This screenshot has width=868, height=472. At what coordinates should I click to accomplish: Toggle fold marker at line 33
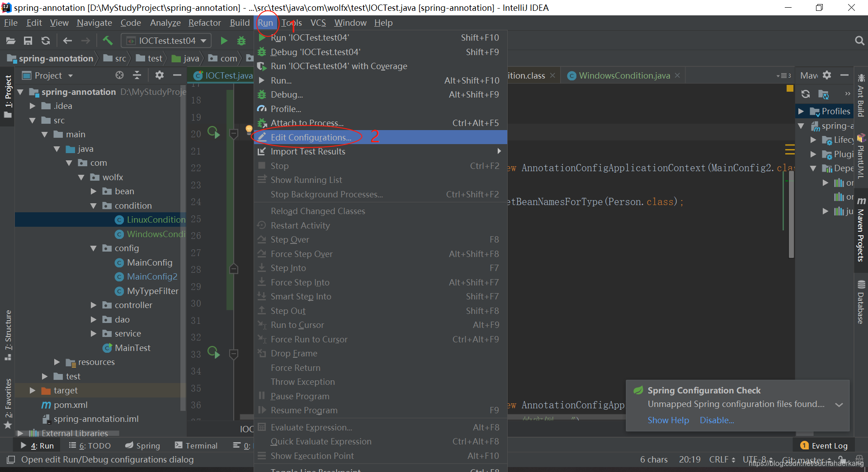point(234,354)
